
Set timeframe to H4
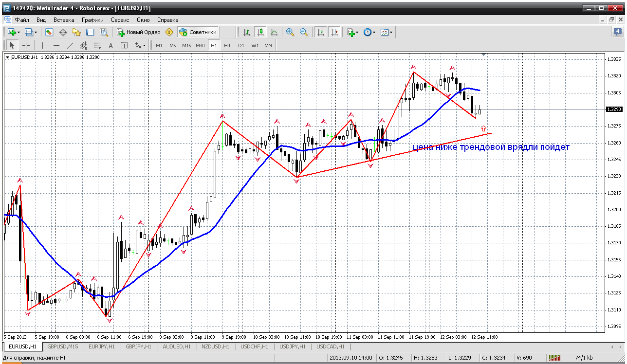227,45
